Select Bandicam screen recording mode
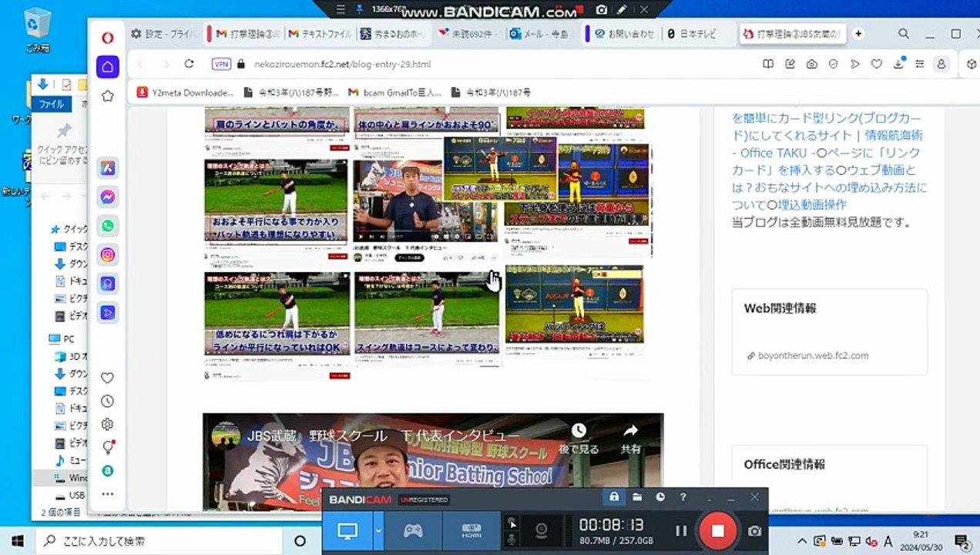This screenshot has width=980, height=555. coord(347,530)
